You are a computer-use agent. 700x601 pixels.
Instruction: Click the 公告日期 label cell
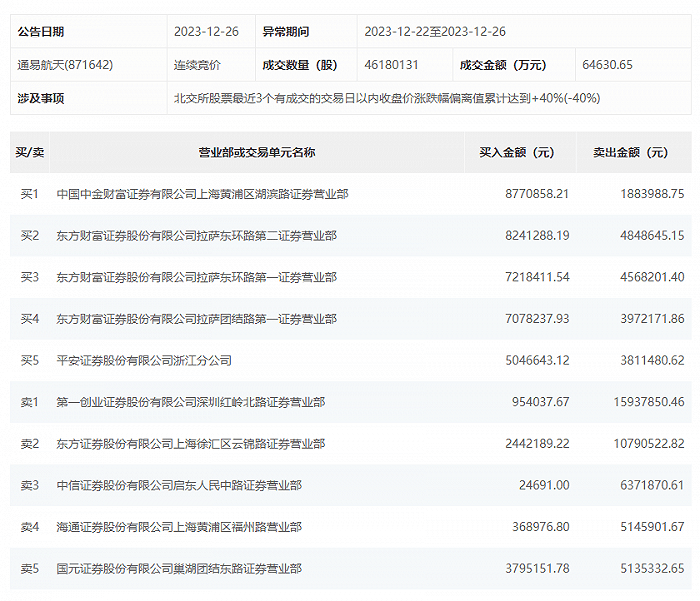(x=89, y=31)
